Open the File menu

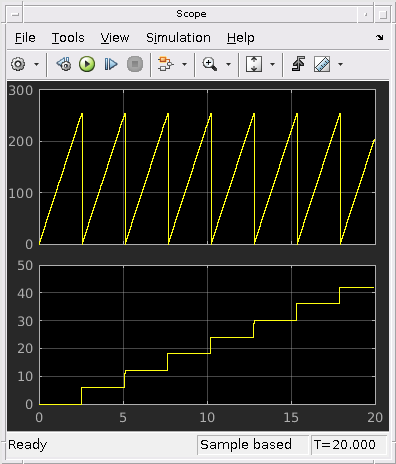[25, 38]
